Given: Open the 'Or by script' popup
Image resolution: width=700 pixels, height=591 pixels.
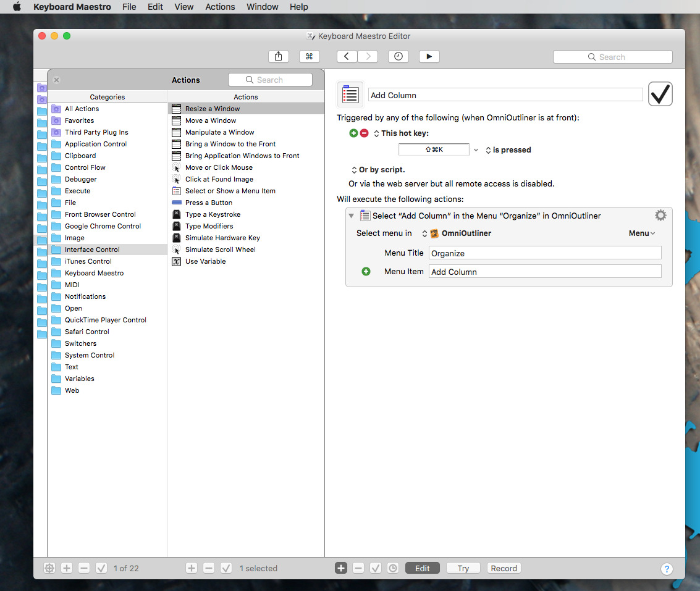Looking at the screenshot, I should tap(378, 170).
